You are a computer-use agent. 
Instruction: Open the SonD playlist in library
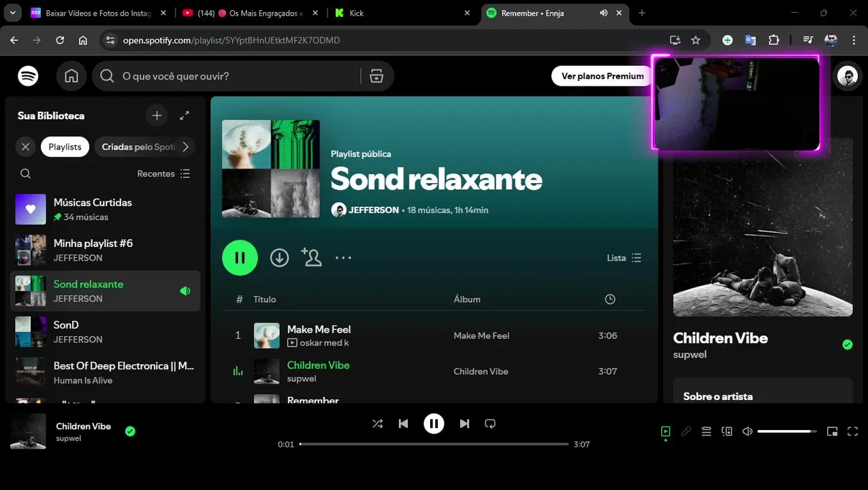(106, 332)
